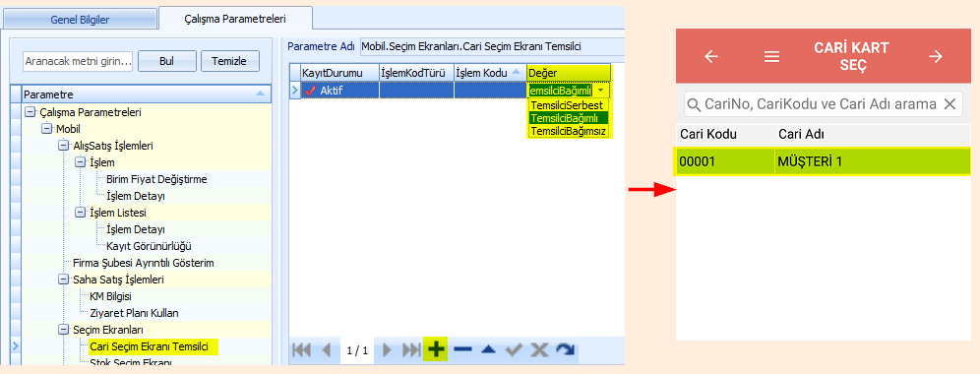Select MÜŞTERİ 1 row in list
Image resolution: width=980 pixels, height=374 pixels.
823,161
